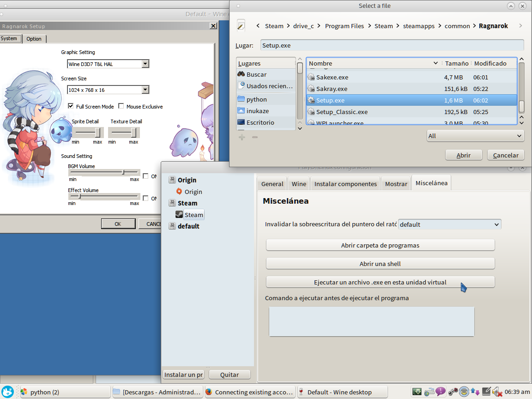
Task: Click Abrir una shell button
Action: (380, 264)
